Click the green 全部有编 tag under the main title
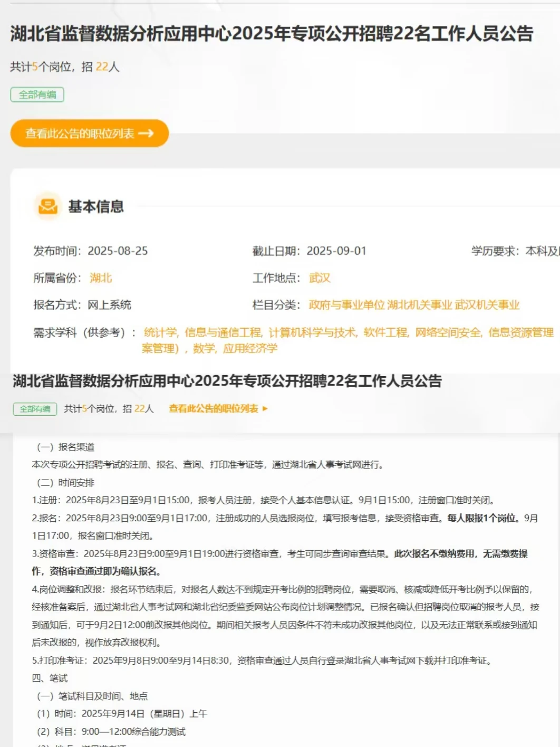 pos(37,94)
